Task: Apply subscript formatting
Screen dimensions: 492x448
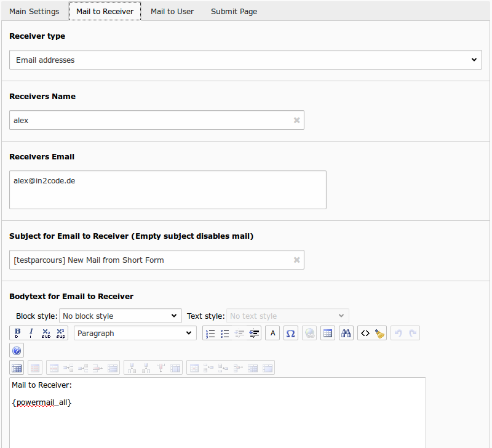Action: (46, 333)
